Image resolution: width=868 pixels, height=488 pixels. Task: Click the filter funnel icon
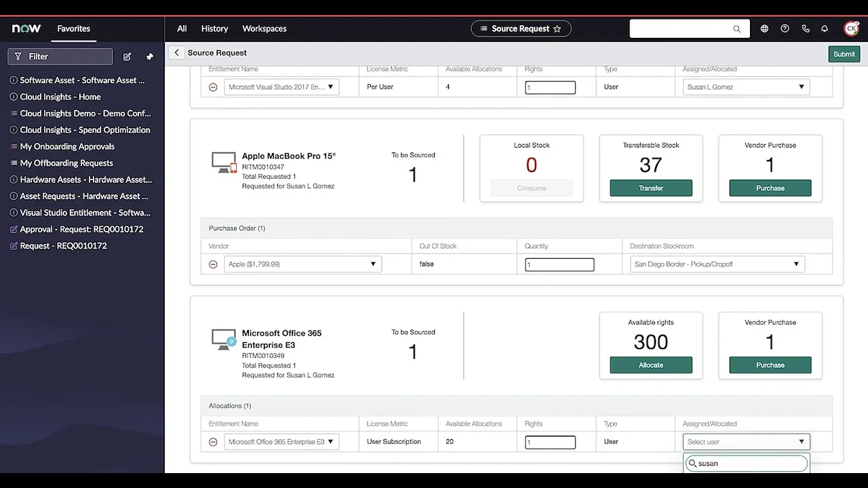pyautogui.click(x=18, y=57)
